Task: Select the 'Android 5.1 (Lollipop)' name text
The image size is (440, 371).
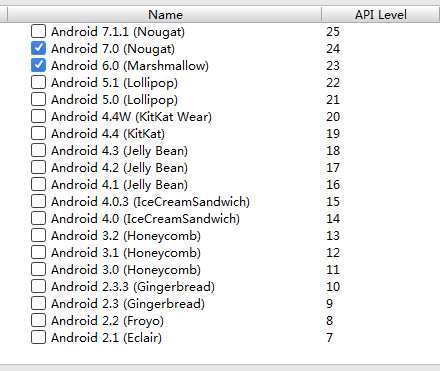Action: [114, 83]
